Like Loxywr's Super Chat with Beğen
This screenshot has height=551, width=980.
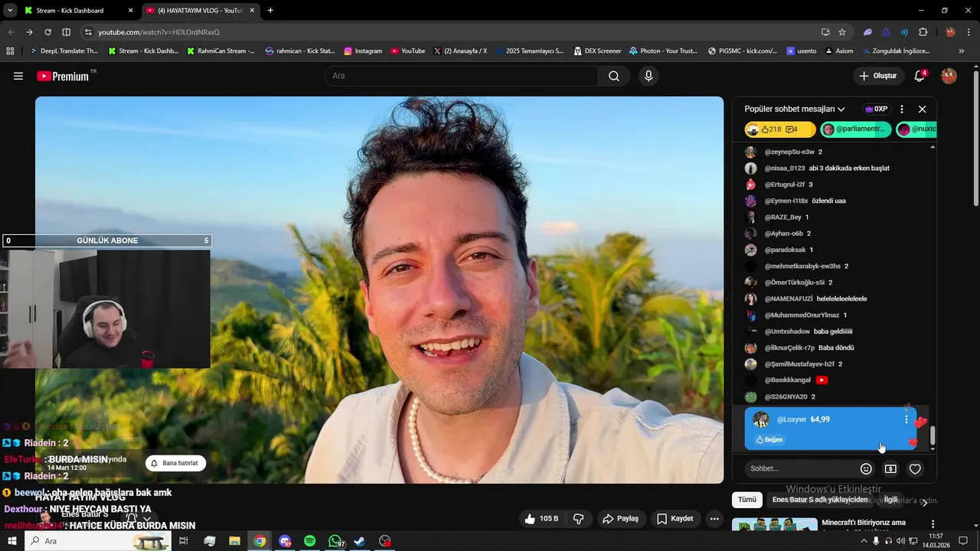tap(769, 439)
